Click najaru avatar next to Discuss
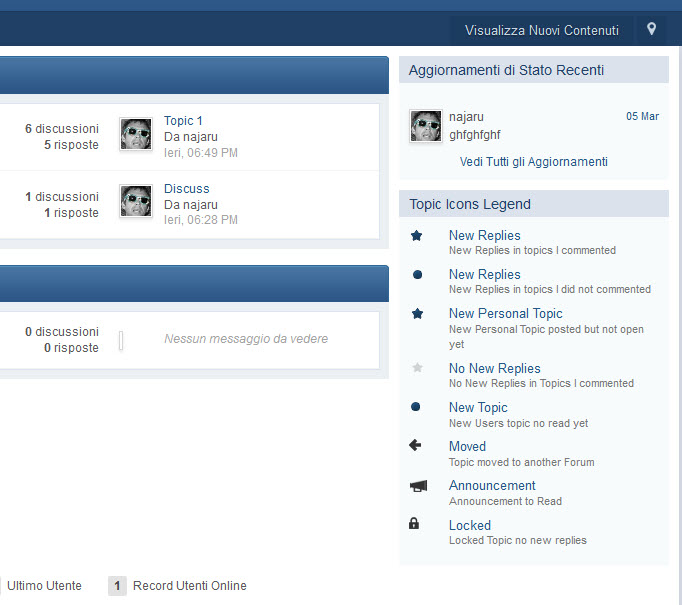Screen dimensions: 682x605 point(136,201)
